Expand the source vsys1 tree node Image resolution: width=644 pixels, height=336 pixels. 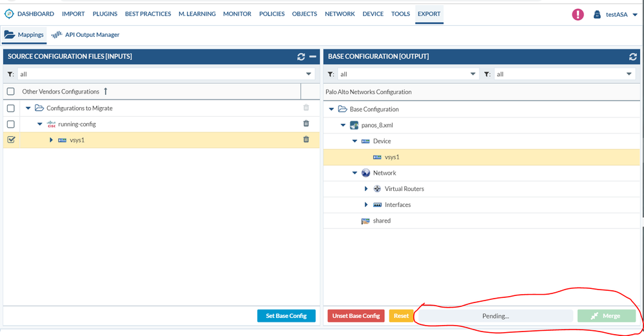pyautogui.click(x=51, y=140)
